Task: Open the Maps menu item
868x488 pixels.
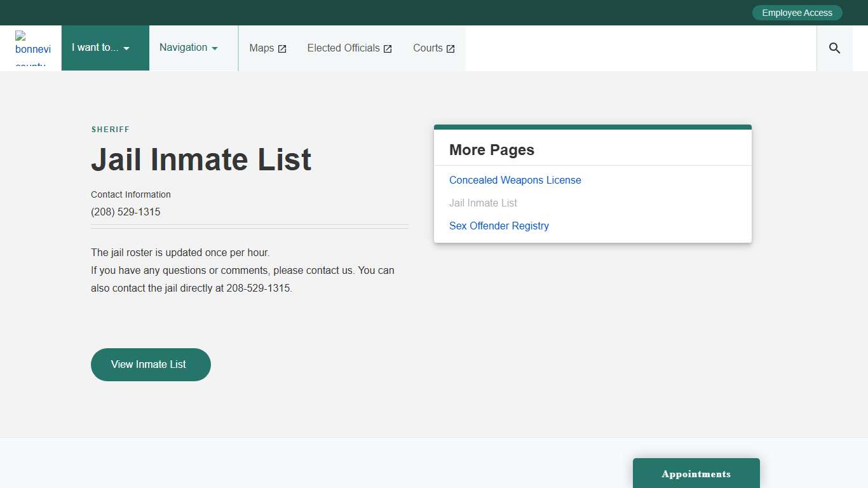Action: coord(262,48)
